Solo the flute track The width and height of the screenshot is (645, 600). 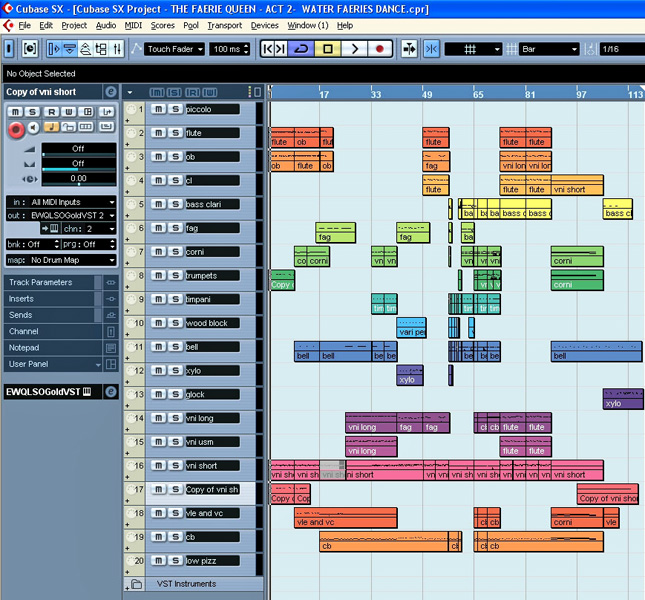click(176, 132)
